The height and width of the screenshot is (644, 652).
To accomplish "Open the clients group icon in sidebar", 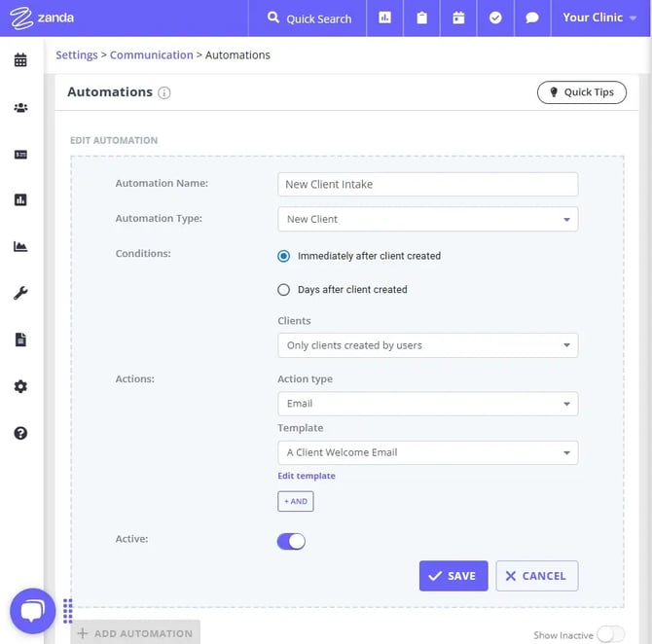I will pyautogui.click(x=20, y=107).
